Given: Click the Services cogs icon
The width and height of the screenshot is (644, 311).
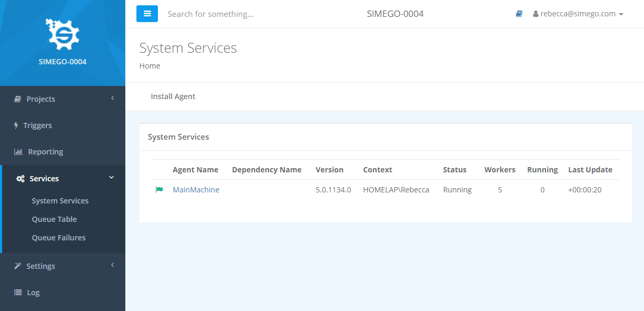Looking at the screenshot, I should tap(20, 179).
